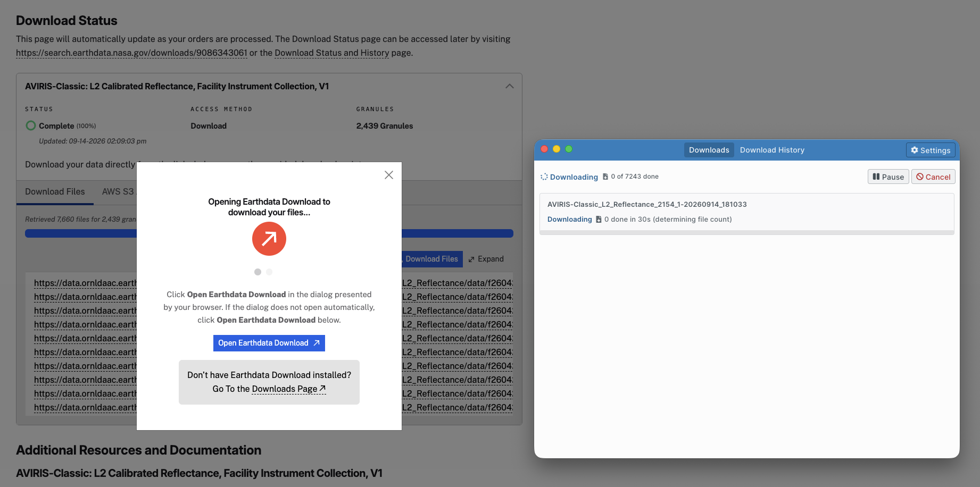Click the Downloading spinner status icon
This screenshot has width=980, height=487.
tap(544, 177)
